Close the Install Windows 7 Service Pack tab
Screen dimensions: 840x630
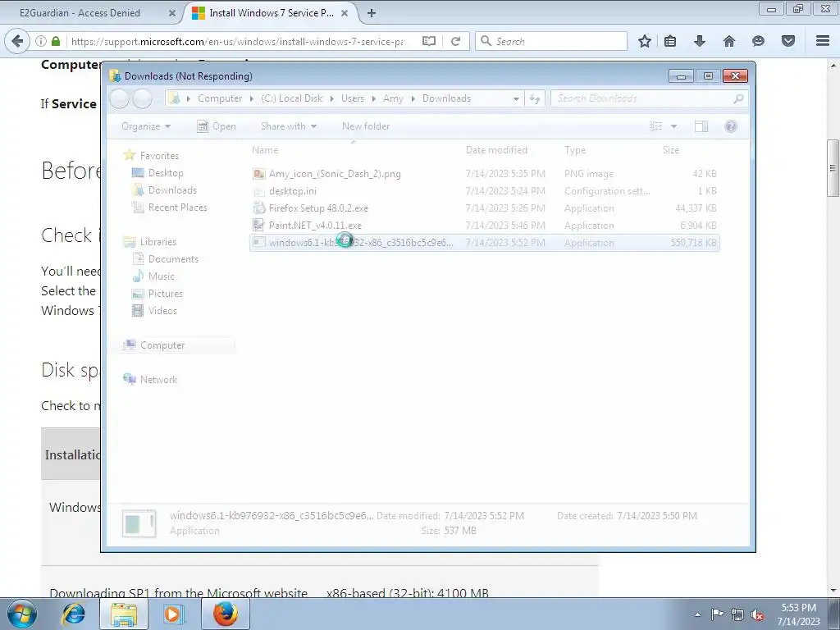pos(345,13)
